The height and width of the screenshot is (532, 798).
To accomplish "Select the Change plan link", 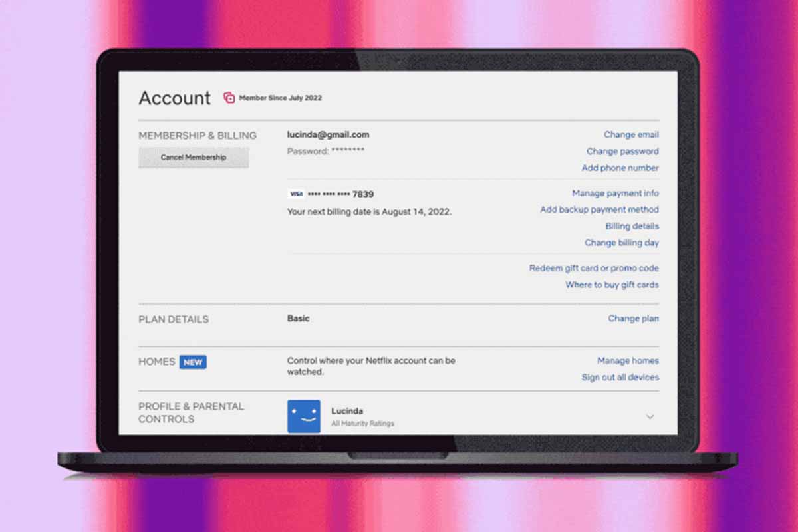I will click(x=633, y=319).
